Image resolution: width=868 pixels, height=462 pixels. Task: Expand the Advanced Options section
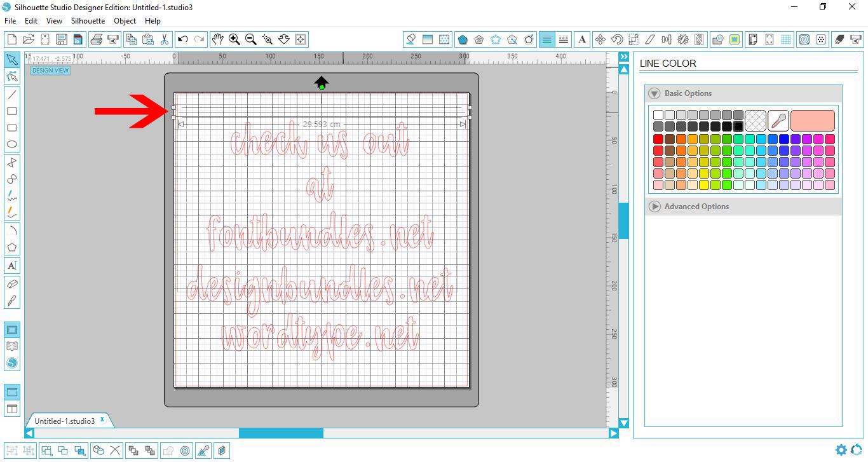[654, 206]
